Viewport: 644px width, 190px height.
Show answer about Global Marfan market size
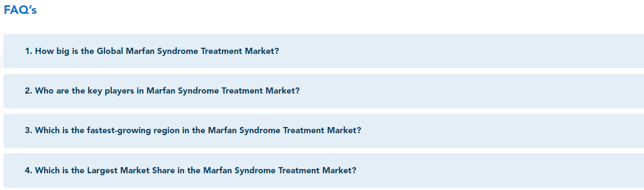tap(323, 51)
